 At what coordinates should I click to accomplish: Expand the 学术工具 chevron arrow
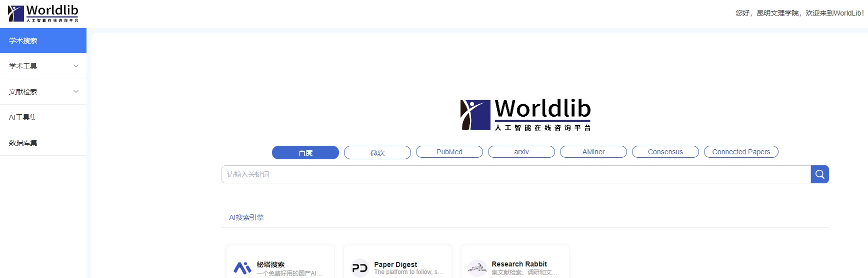tap(76, 66)
